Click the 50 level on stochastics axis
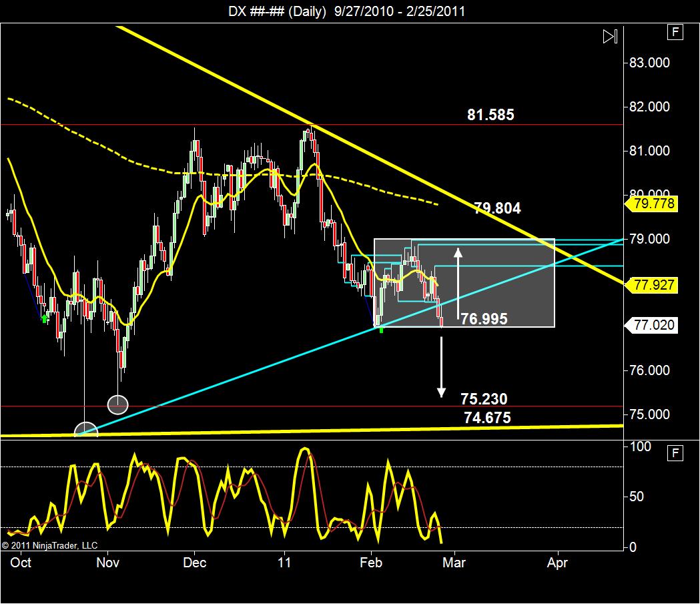The width and height of the screenshot is (700, 604). point(637,497)
